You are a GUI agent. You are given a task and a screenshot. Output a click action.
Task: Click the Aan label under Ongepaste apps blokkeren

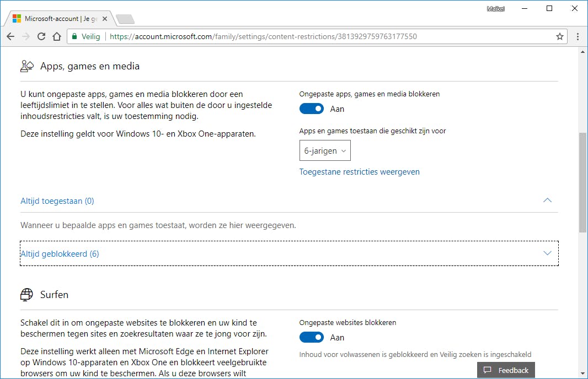click(337, 109)
